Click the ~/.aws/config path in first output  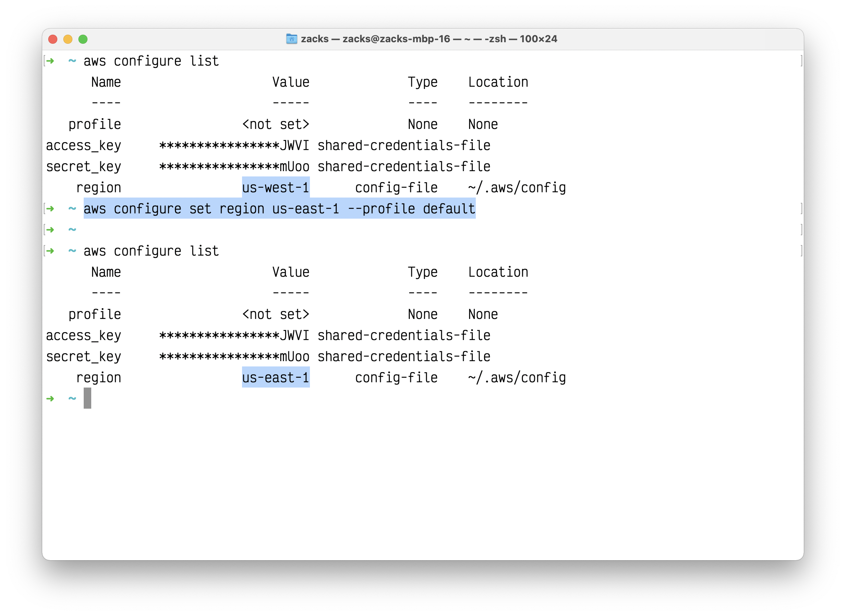tap(516, 187)
